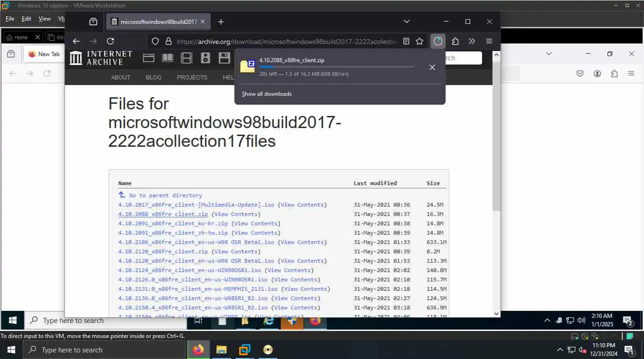Close the VMware Home tab
Image resolution: width=644 pixels, height=359 pixels.
(x=37, y=37)
